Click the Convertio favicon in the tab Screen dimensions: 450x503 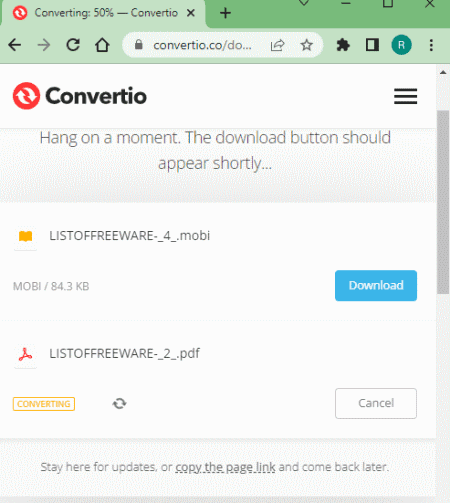click(20, 13)
